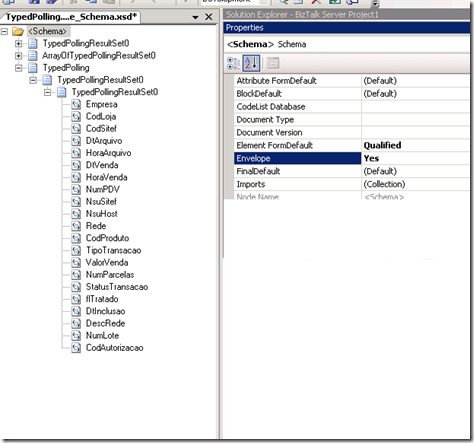Click the CodAutorizacao field icon
The height and width of the screenshot is (443, 474).
pyautogui.click(x=76, y=348)
